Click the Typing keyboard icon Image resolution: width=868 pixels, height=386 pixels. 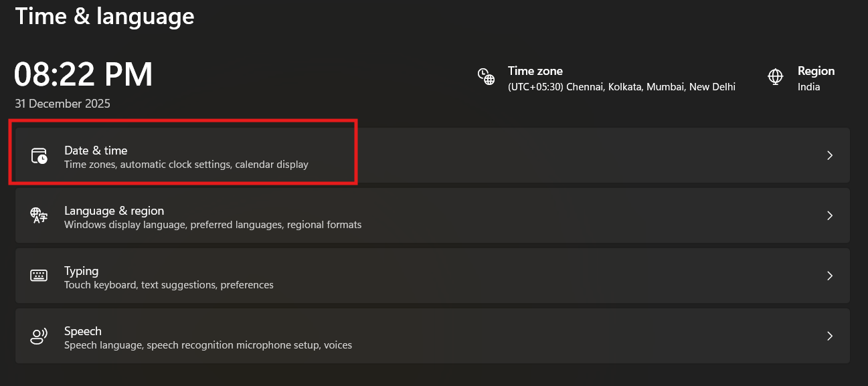point(39,276)
